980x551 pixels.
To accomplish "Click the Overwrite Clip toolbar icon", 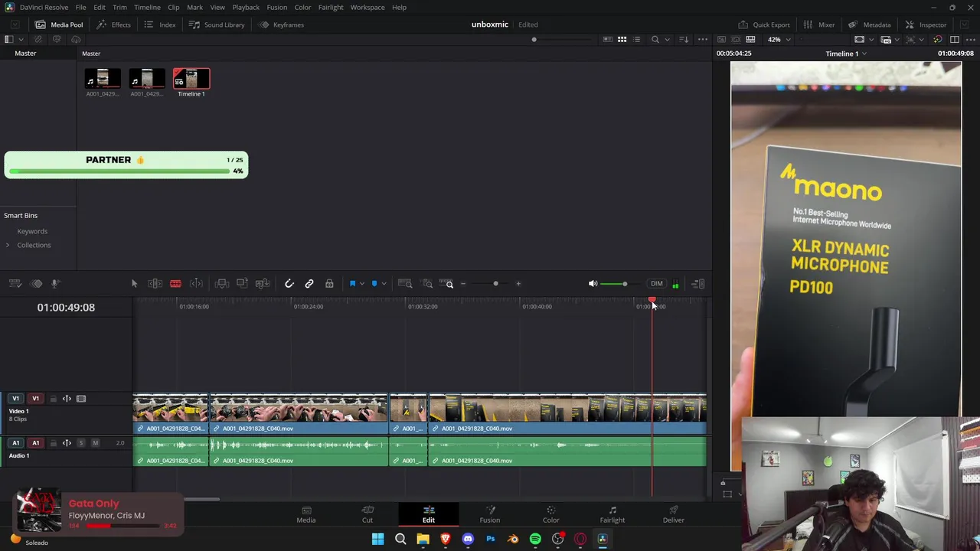I will (x=242, y=284).
